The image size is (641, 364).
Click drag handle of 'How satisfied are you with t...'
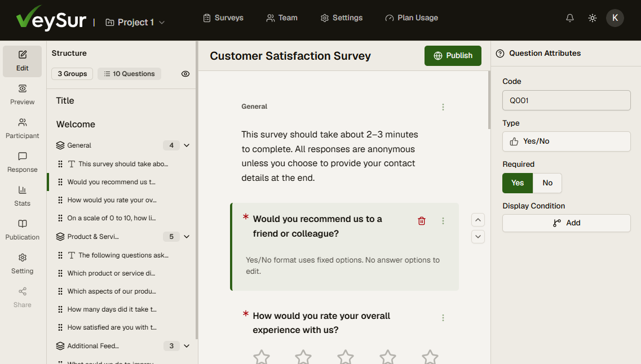pos(60,327)
